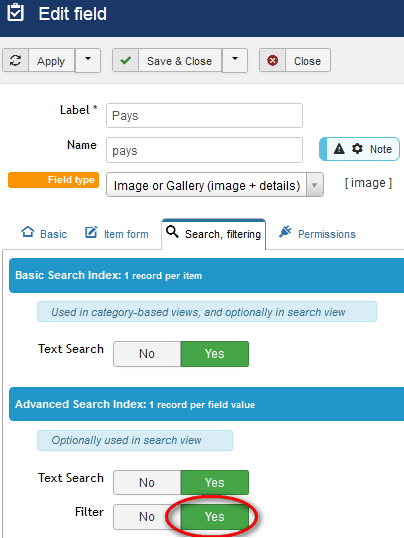
Task: Open the Field type dropdown list
Action: (215, 185)
